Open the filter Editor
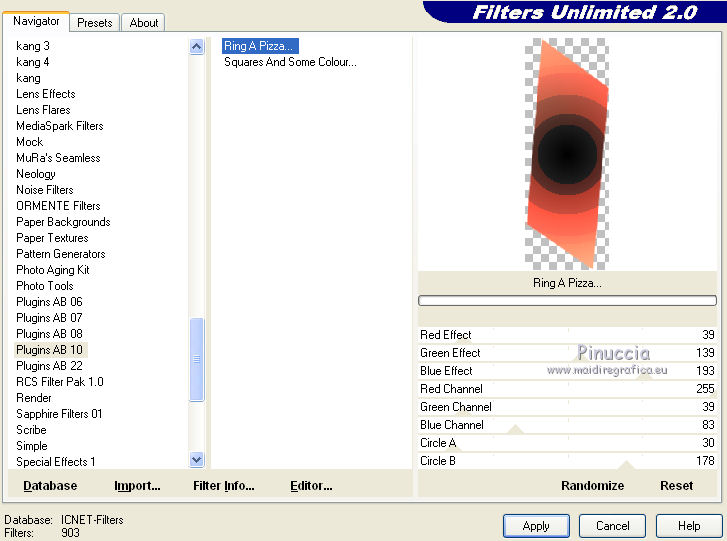The width and height of the screenshot is (727, 541). pos(311,486)
